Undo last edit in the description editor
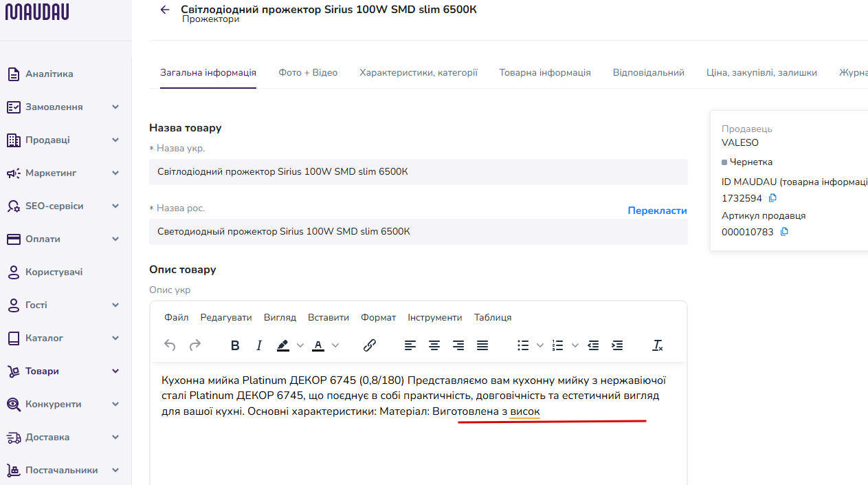Image resolution: width=868 pixels, height=485 pixels. click(170, 345)
